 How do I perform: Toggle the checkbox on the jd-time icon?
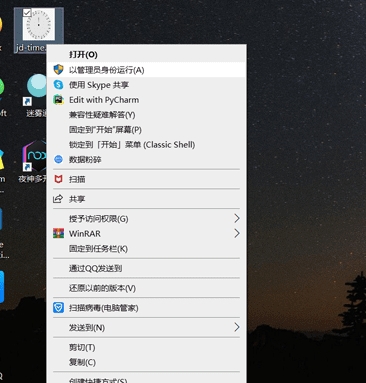27,13
